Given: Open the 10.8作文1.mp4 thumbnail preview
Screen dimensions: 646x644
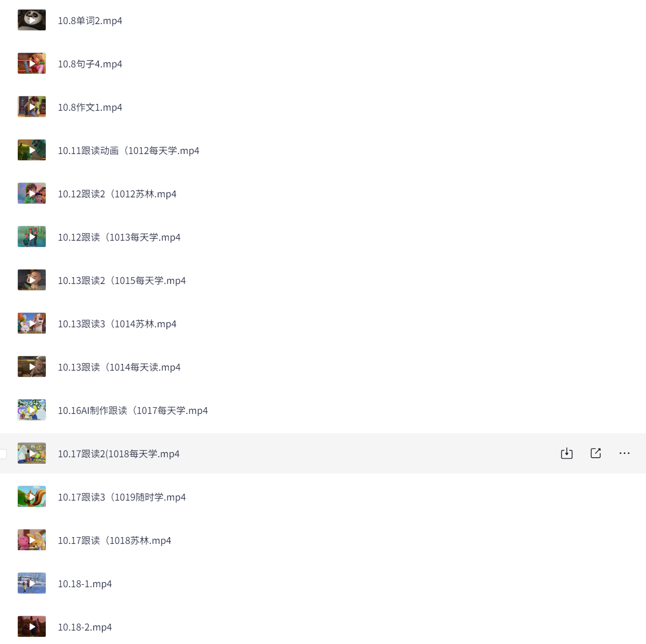Looking at the screenshot, I should [32, 107].
